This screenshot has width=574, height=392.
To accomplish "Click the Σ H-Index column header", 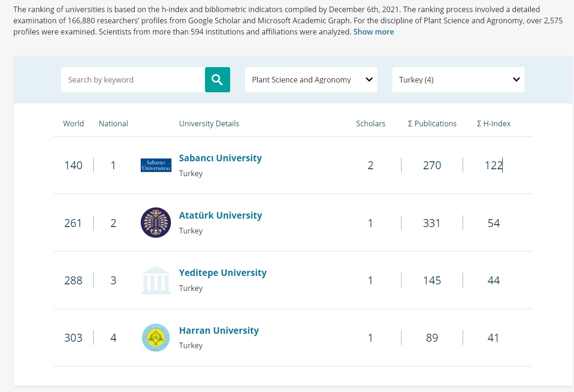I will pos(494,124).
